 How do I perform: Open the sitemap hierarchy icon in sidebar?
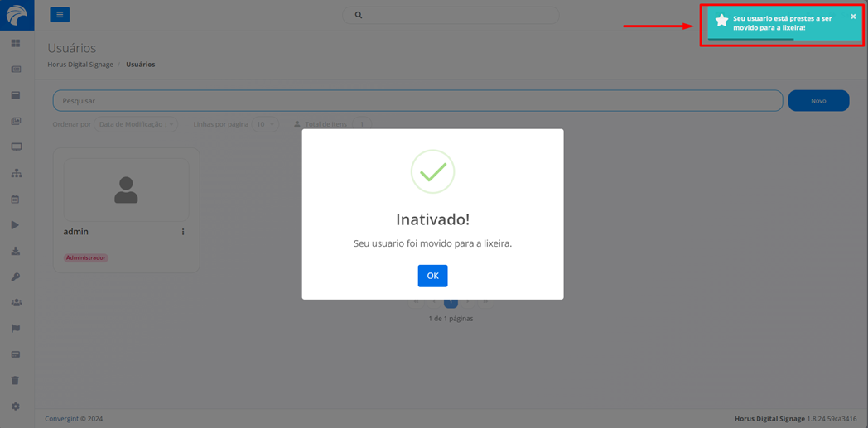point(16,173)
